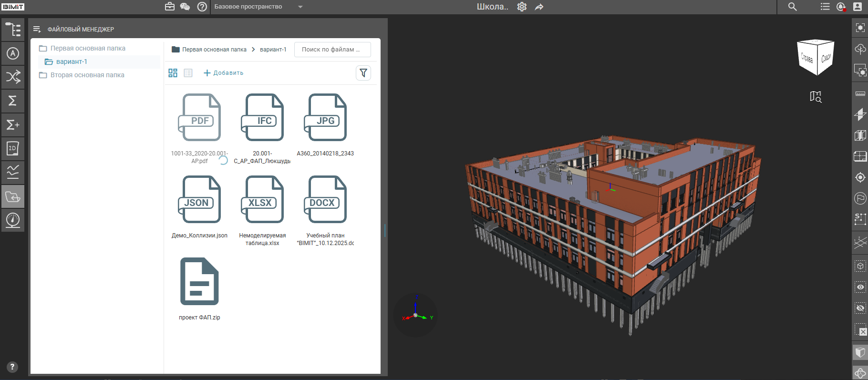Select the IFC file 20.001-С_АР_ФАП
868x380 pixels.
pos(262,129)
